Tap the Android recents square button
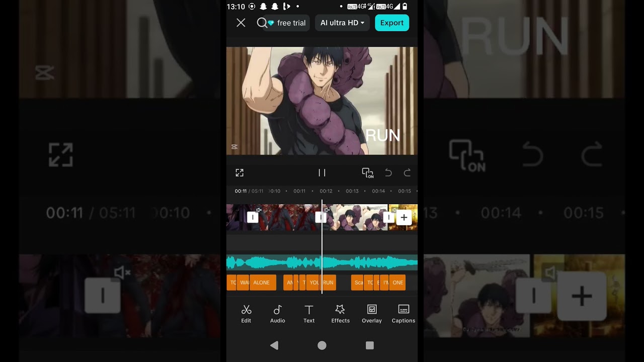Image resolution: width=644 pixels, height=362 pixels. 370,345
